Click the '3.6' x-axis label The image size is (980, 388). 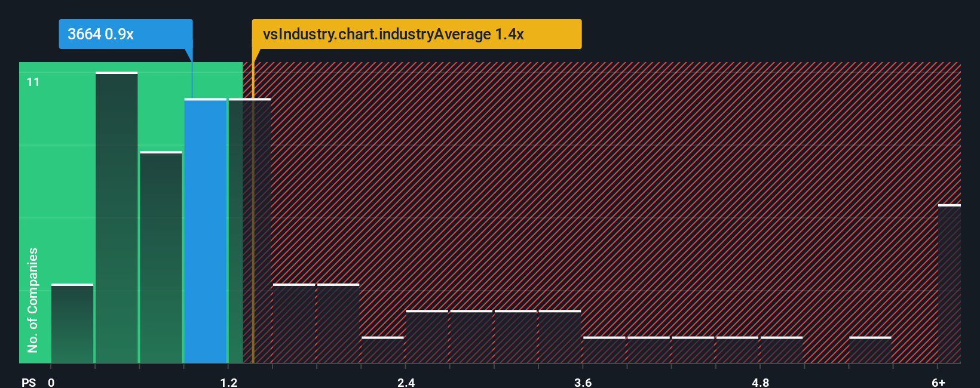coord(583,382)
